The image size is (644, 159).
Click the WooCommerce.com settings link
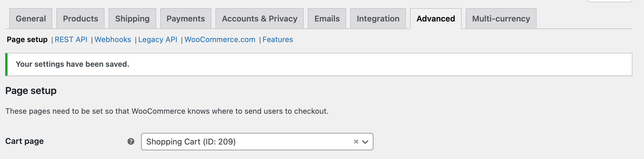point(220,39)
